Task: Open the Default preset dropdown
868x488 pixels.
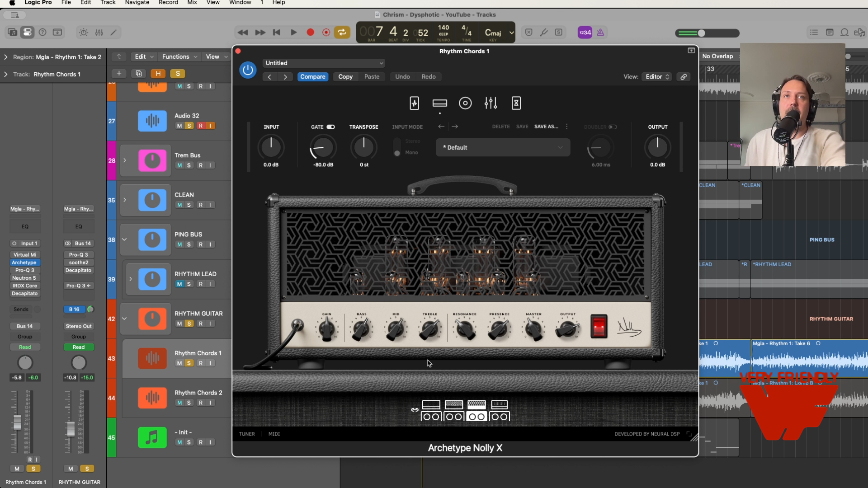Action: [x=503, y=148]
